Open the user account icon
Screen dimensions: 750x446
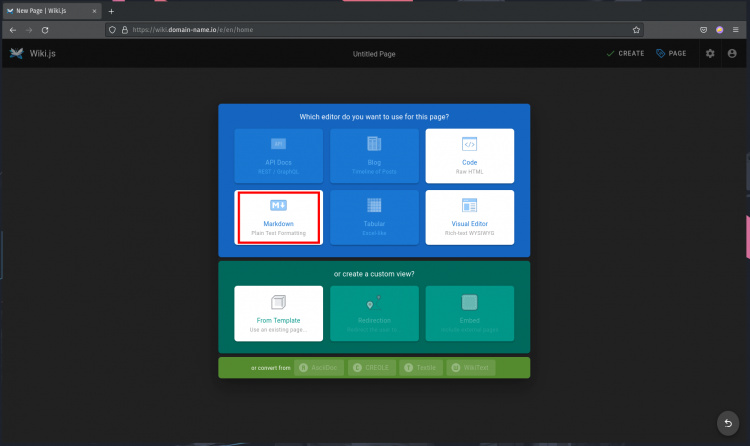733,53
